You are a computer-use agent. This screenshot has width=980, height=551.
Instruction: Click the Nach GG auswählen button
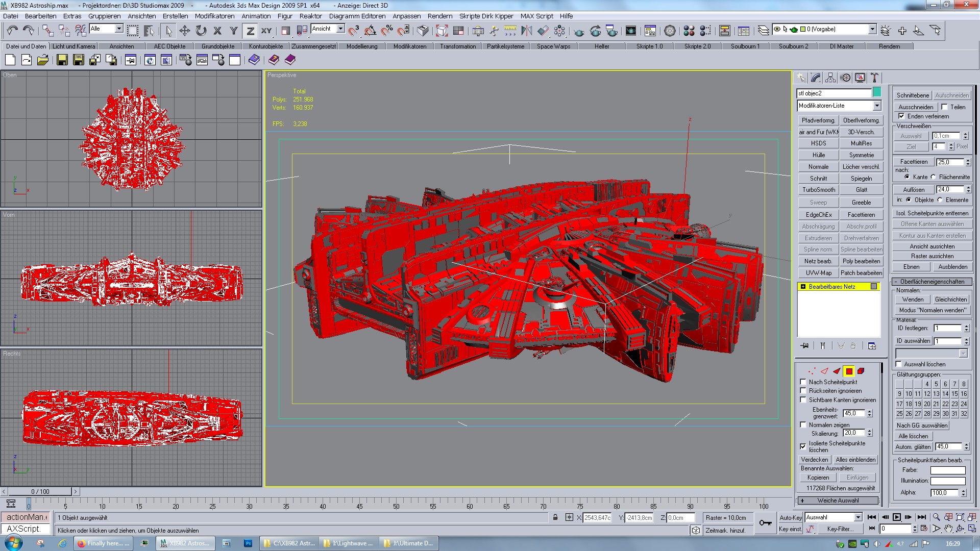(x=922, y=425)
